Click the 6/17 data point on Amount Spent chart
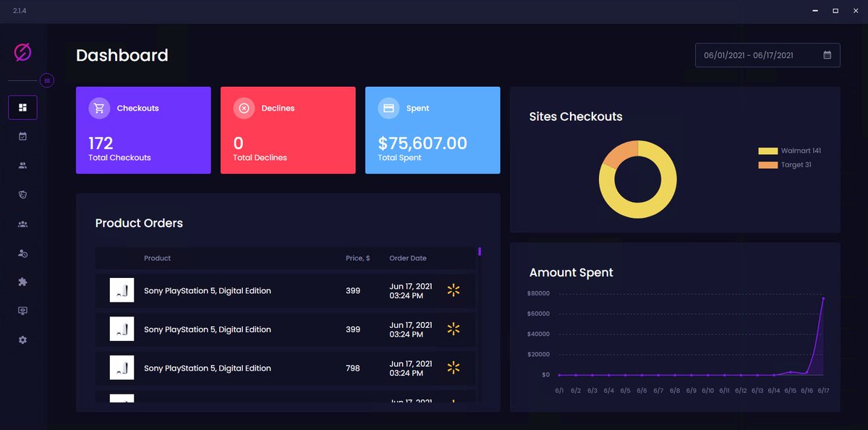 click(x=823, y=298)
